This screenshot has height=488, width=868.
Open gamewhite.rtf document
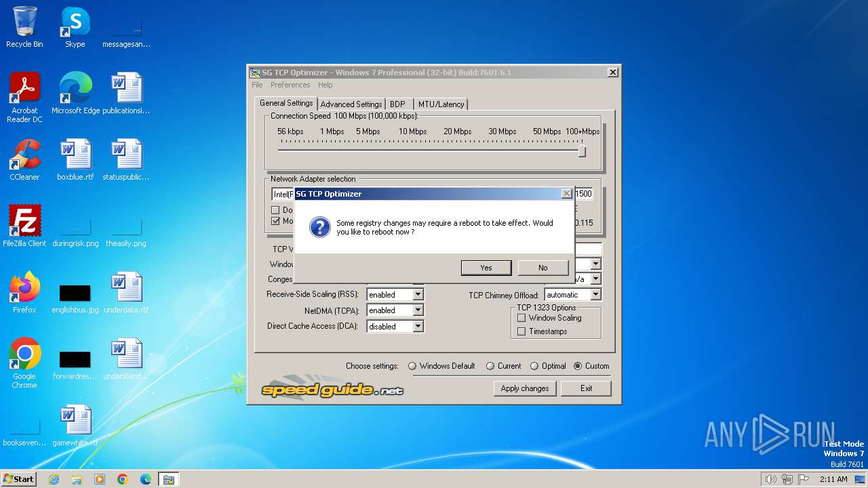pos(75,425)
